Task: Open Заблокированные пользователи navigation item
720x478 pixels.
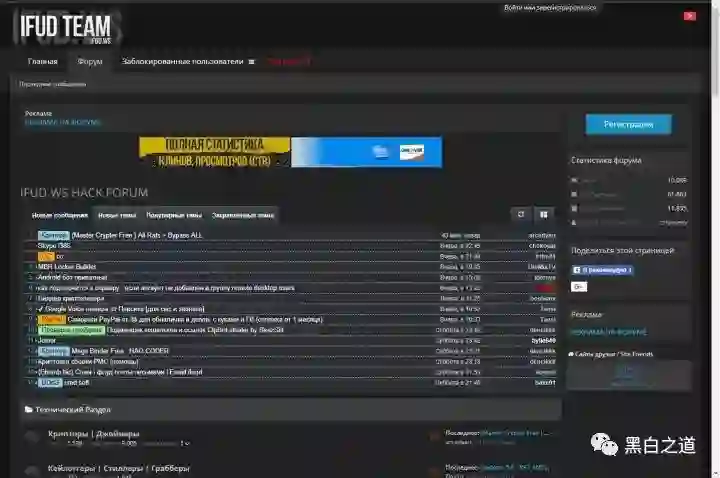Action: (182, 62)
